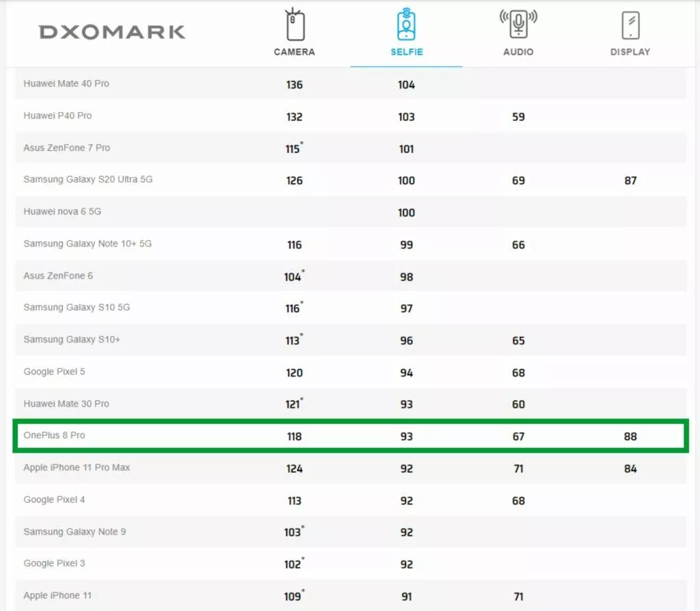The image size is (700, 611).
Task: Select the Samsung Galaxy S10+ name
Action: pyautogui.click(x=72, y=340)
